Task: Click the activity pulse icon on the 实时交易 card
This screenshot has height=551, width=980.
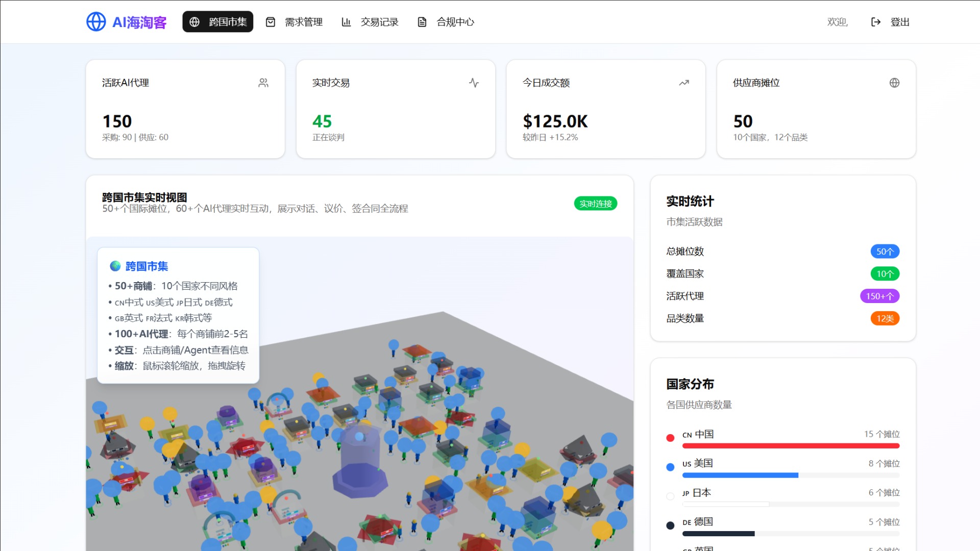Action: pos(474,82)
